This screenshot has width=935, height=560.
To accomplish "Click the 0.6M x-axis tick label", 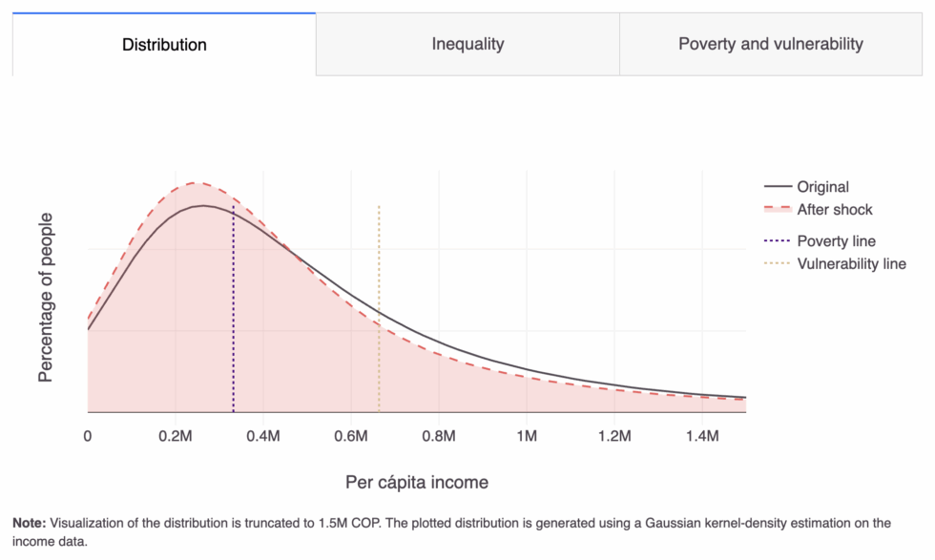I will 351,437.
